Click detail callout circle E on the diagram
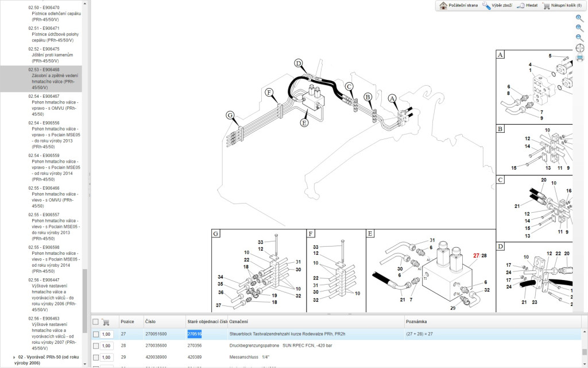 coord(304,122)
